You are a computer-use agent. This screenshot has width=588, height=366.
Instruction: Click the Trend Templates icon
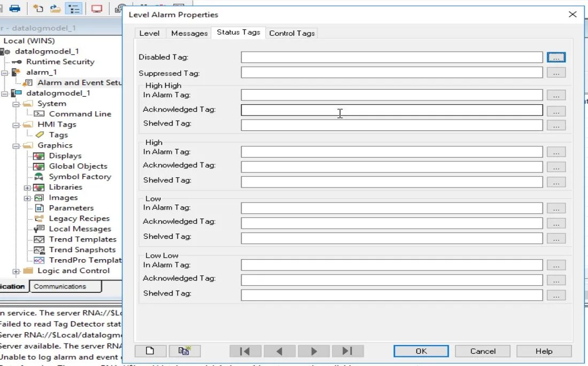click(39, 239)
